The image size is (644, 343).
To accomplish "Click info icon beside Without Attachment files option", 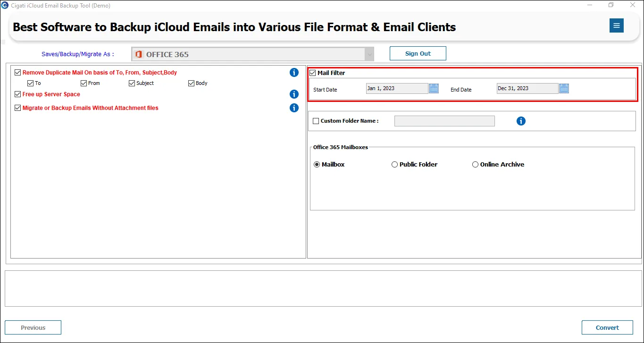I will pyautogui.click(x=294, y=108).
